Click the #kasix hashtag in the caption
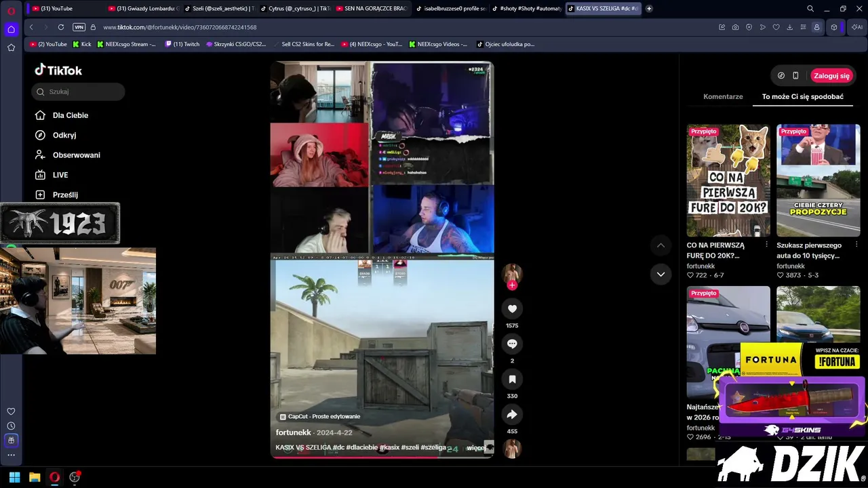 pyautogui.click(x=389, y=448)
